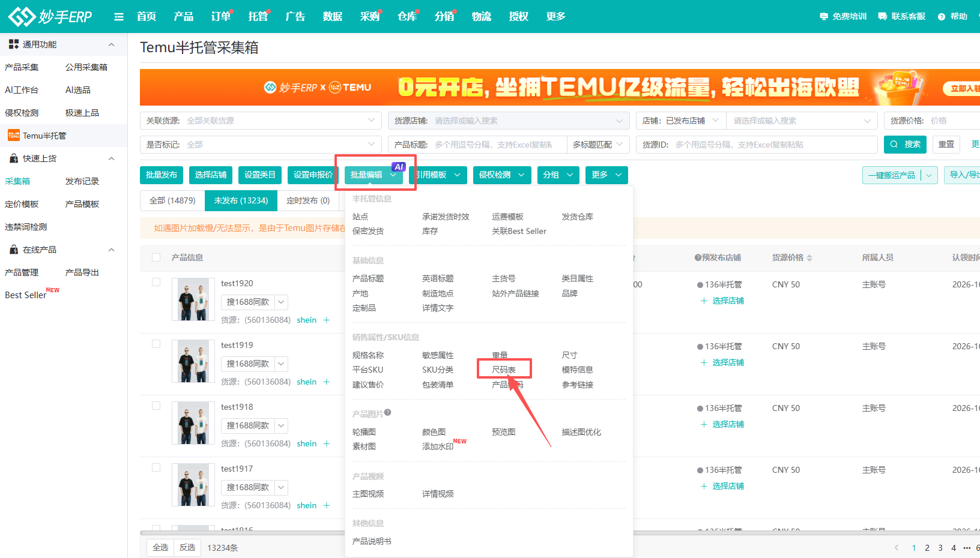This screenshot has width=980, height=558.
Task: Click the 0元开店 TEMU banner
Action: tap(560, 88)
